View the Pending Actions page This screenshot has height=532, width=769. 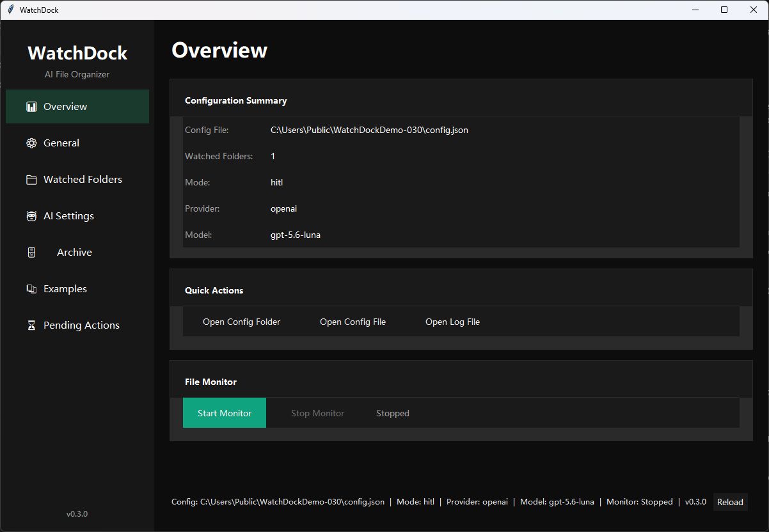pyautogui.click(x=77, y=325)
